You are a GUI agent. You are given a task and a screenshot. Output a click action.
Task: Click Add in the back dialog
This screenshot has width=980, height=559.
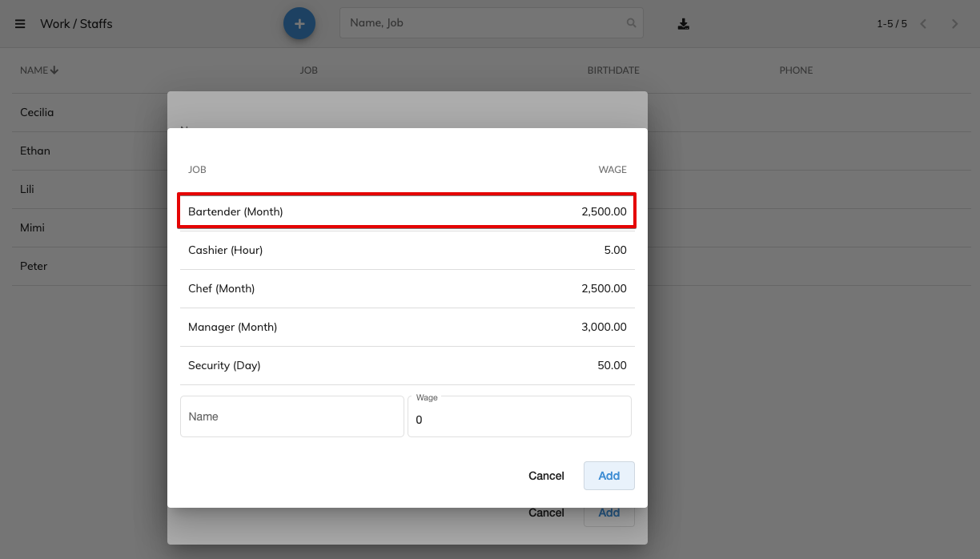609,515
